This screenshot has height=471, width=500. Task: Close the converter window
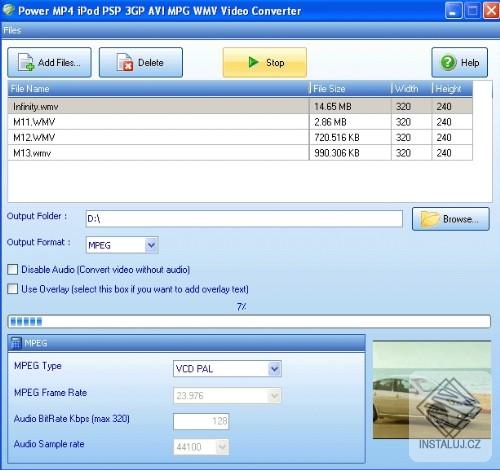point(492,10)
